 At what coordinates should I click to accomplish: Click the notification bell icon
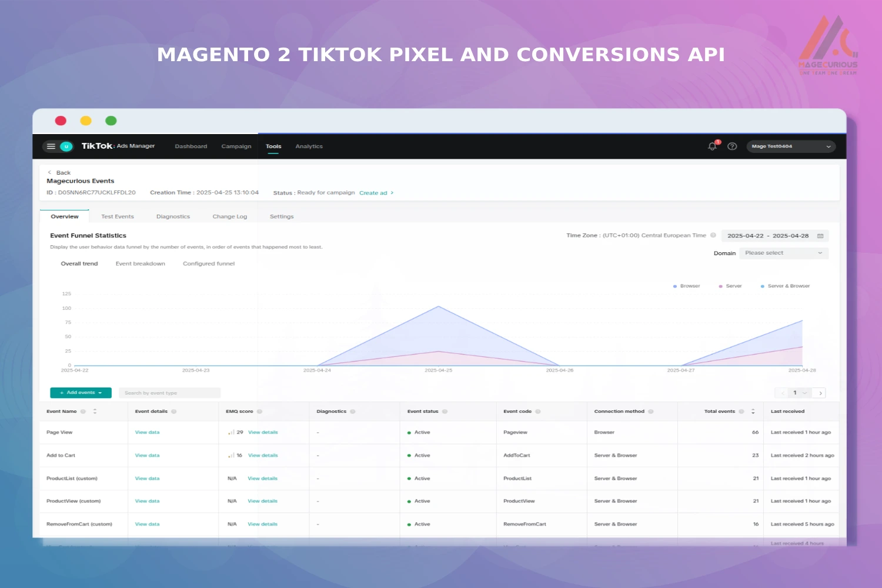712,146
